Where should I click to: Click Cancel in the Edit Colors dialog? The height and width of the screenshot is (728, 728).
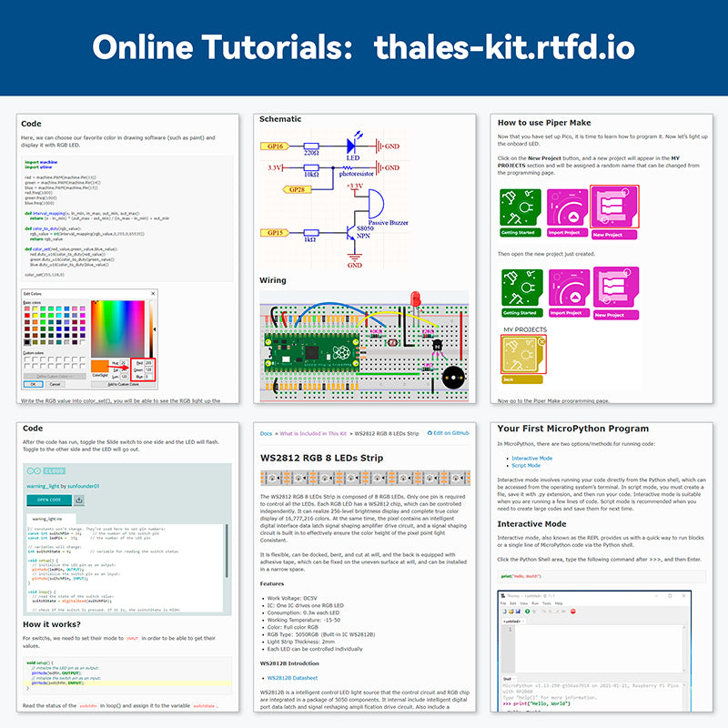55,384
